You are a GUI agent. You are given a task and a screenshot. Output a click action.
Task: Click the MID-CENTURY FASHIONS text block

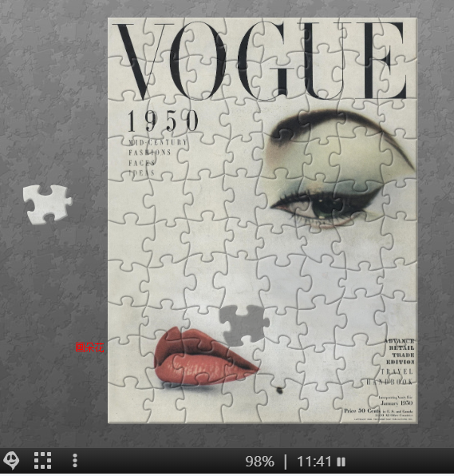pos(158,157)
